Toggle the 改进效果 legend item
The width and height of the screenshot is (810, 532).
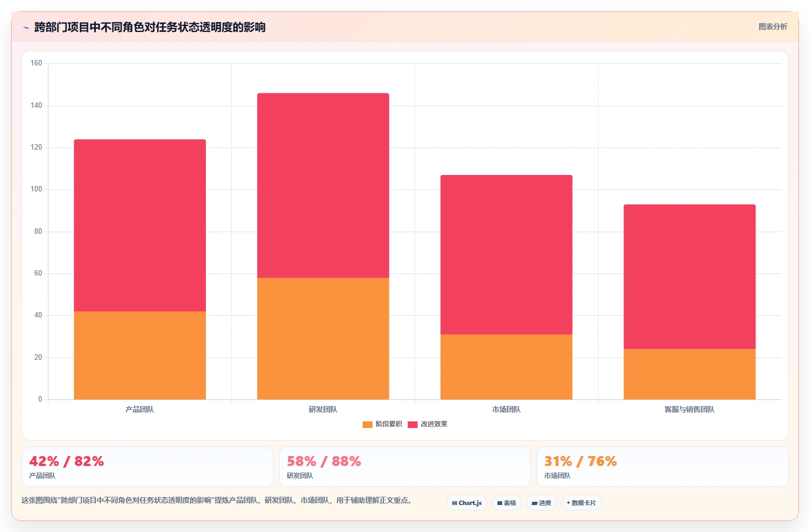[x=427, y=424]
